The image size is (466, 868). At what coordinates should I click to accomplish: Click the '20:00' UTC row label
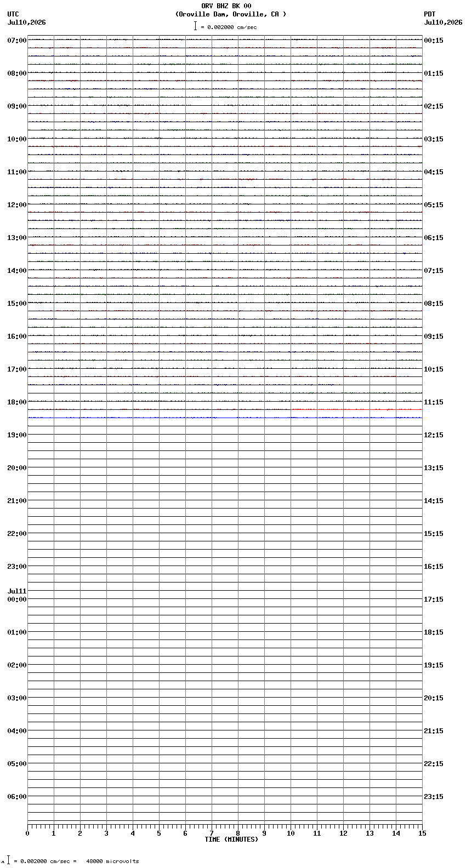coord(17,468)
